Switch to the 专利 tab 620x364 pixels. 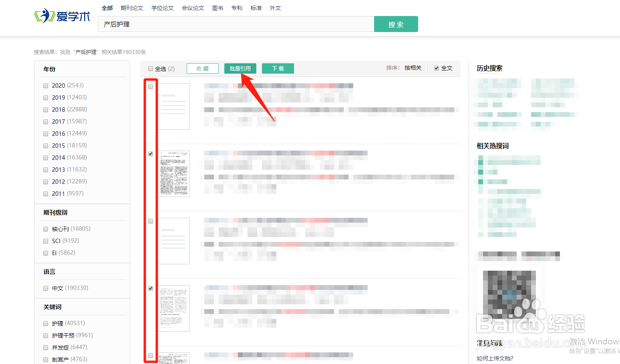pyautogui.click(x=237, y=8)
